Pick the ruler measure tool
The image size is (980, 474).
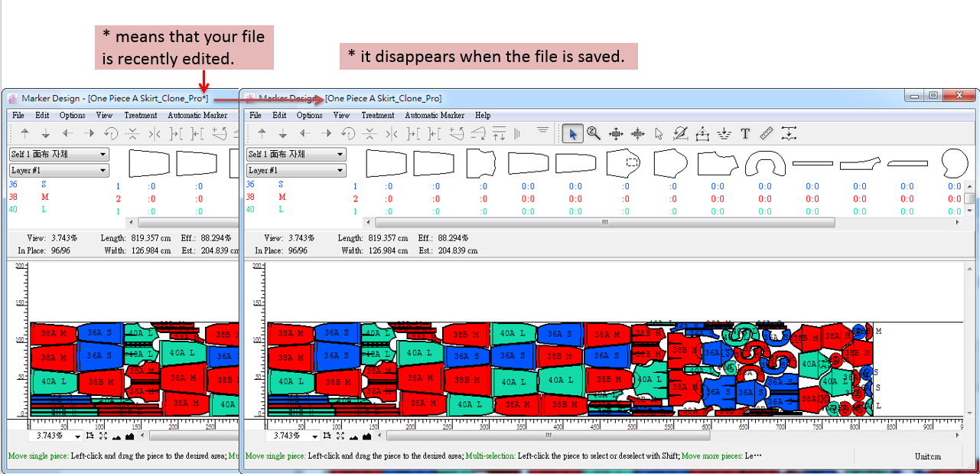tap(767, 134)
